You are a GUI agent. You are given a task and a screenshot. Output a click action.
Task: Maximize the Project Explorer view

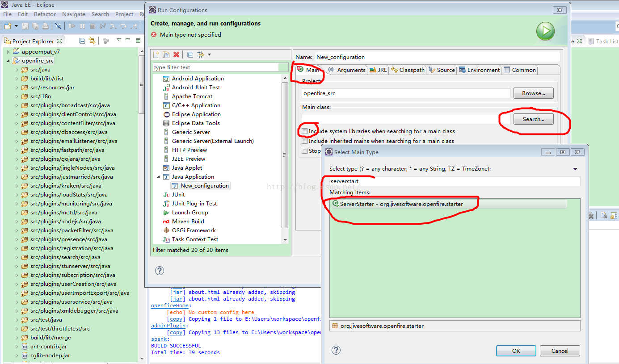(138, 41)
